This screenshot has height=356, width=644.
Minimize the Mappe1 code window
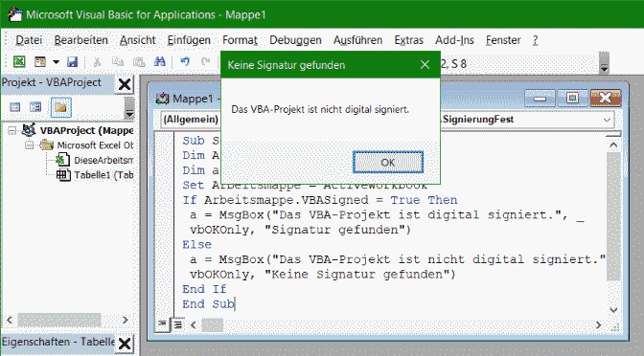point(540,99)
